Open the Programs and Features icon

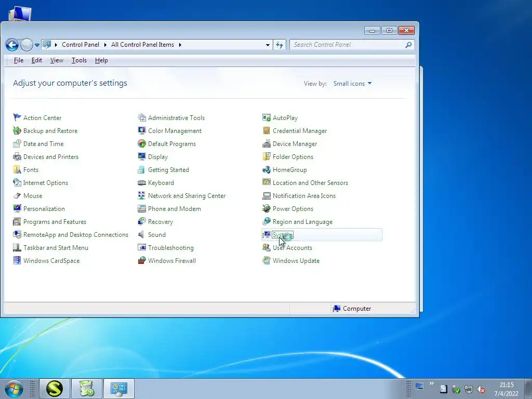17,221
